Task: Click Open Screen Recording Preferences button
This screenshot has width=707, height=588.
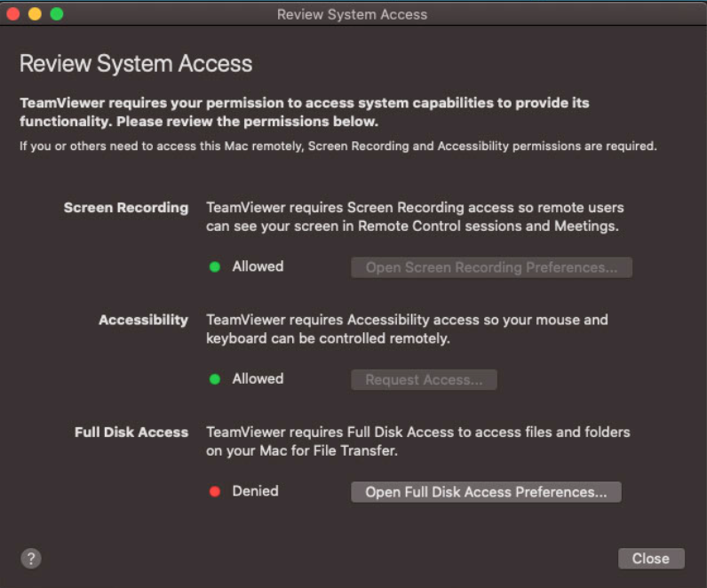Action: coord(491,267)
